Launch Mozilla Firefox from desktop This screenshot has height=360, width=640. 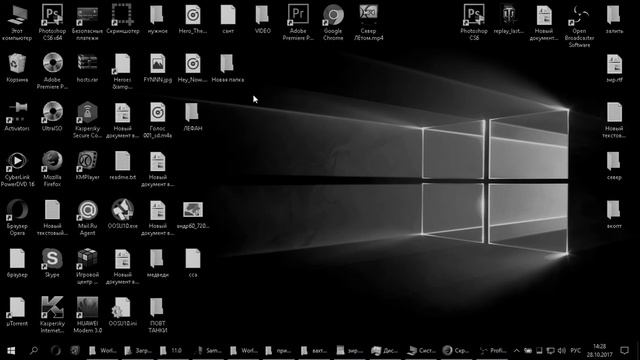click(52, 169)
